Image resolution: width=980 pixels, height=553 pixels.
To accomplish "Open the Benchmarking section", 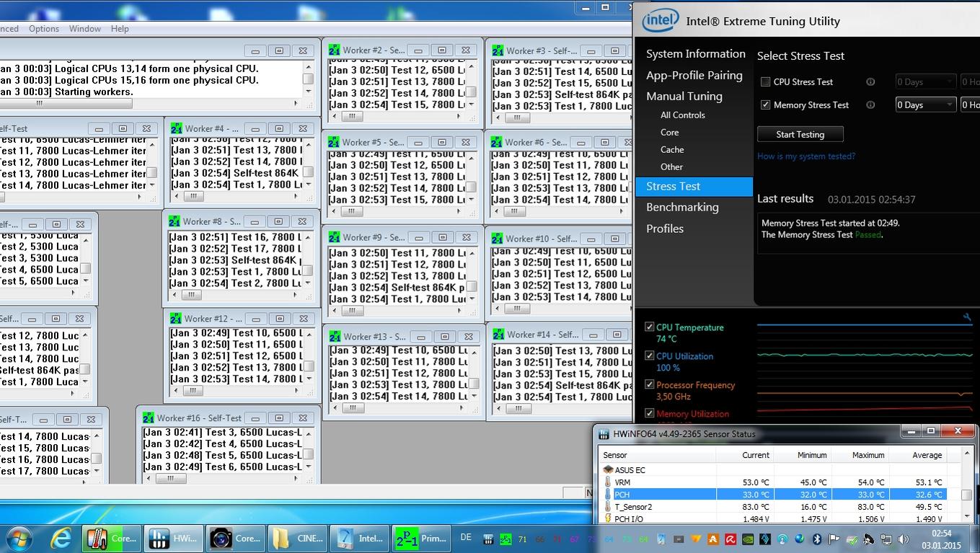I will [x=682, y=208].
